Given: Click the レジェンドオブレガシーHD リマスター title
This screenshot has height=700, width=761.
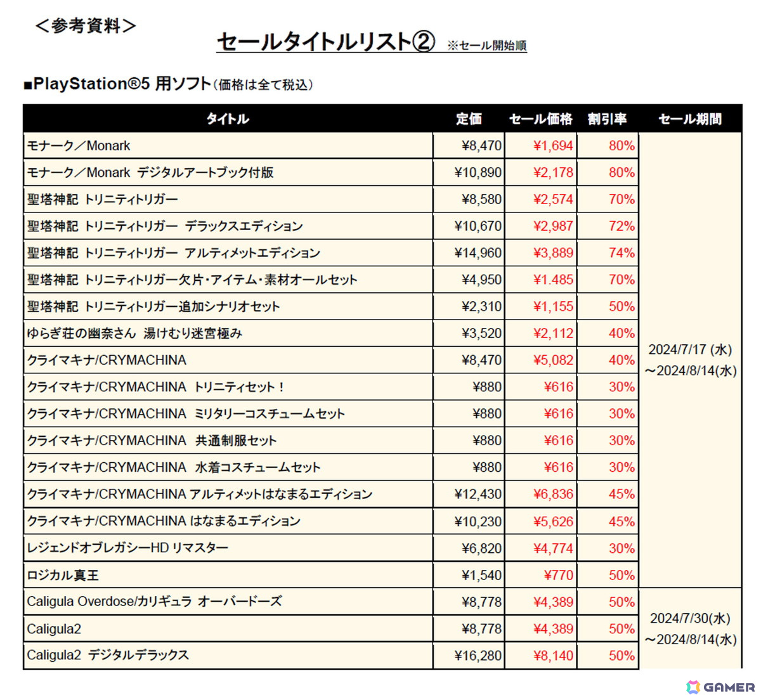Looking at the screenshot, I should pos(127,548).
